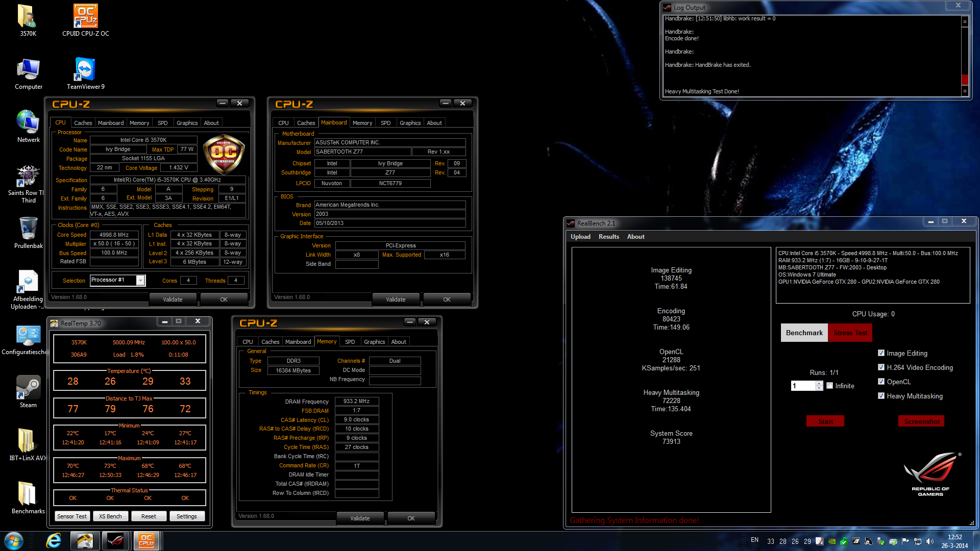Launch TeamViewer 9 from the desktop
The height and width of the screenshot is (551, 980).
tap(85, 73)
